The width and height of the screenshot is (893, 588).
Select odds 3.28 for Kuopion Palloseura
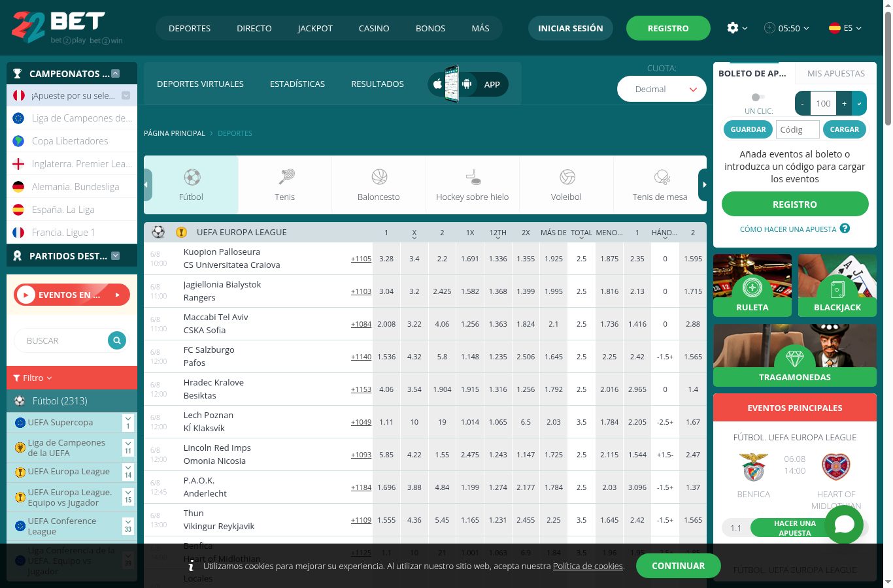[x=386, y=259]
